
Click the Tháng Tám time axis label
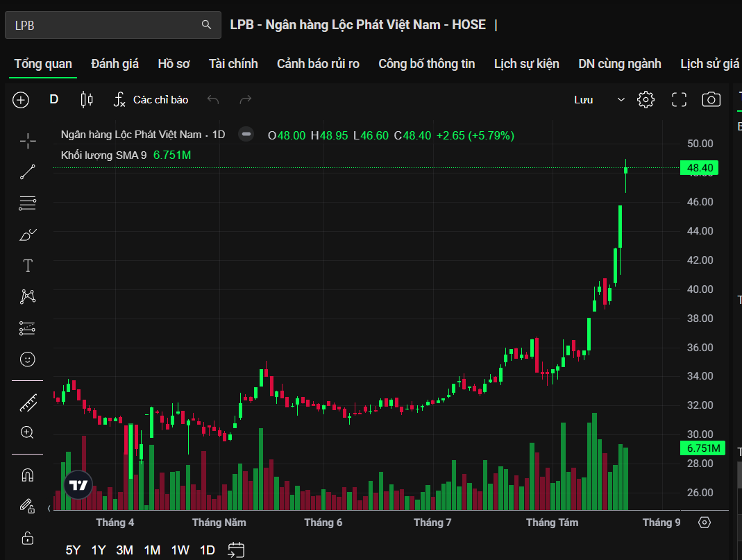click(553, 523)
